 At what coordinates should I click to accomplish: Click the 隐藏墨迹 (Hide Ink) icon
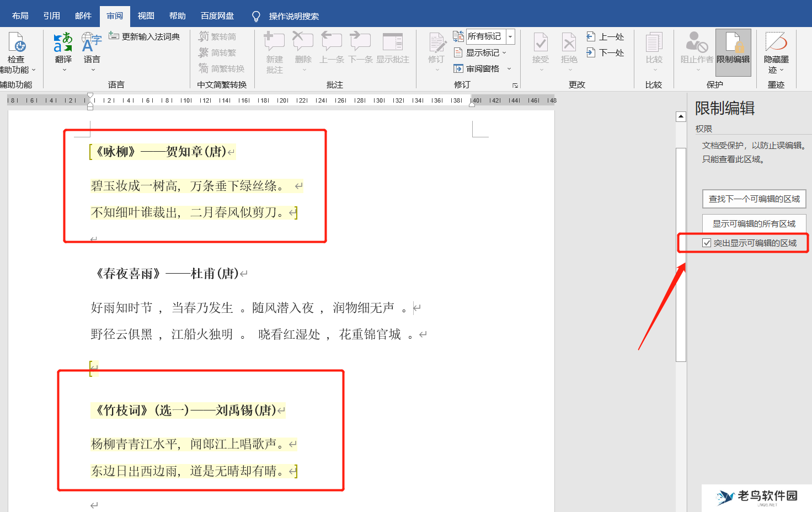click(776, 50)
